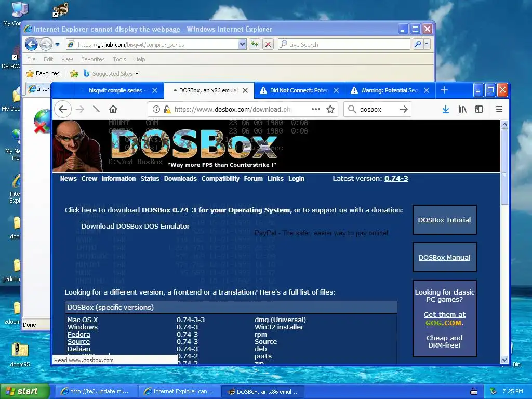Open the Firefox hamburger menu
Screen dimensions: 532x399
point(499,109)
